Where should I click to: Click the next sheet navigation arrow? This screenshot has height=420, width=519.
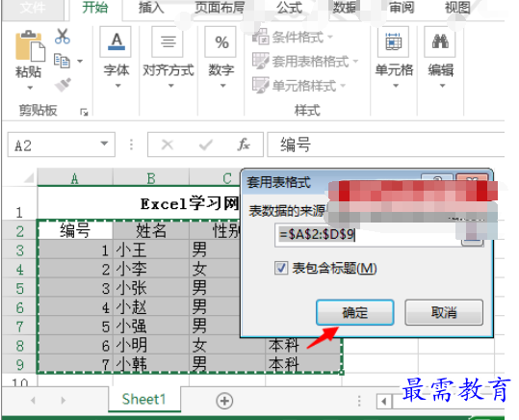coord(63,401)
